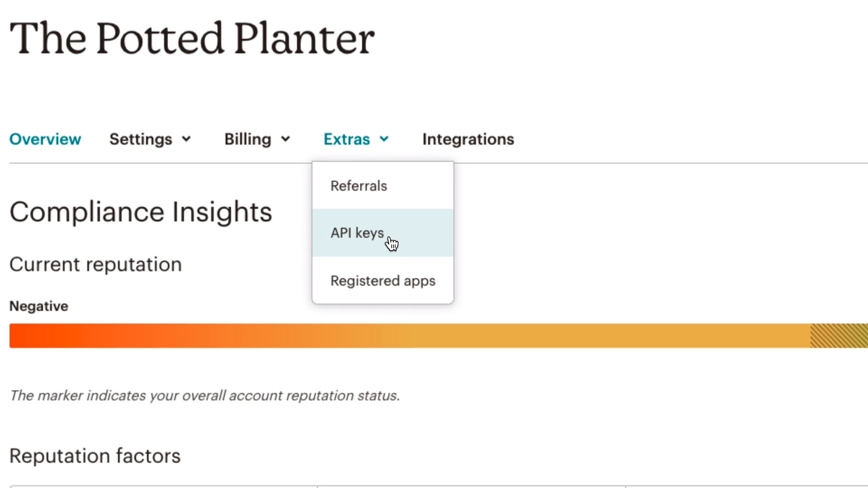Open Registered apps from the Extras menu
The width and height of the screenshot is (868, 488).
click(x=383, y=281)
